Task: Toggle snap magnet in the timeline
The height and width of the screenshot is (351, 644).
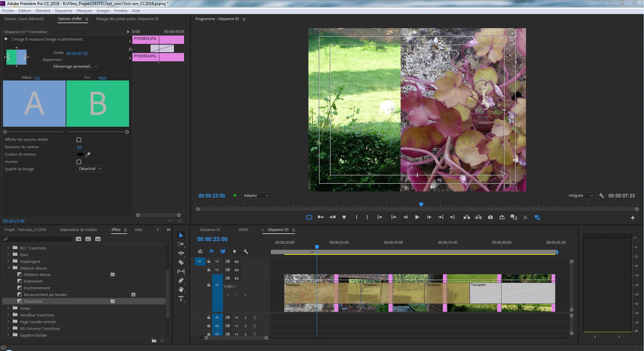Action: (212, 251)
